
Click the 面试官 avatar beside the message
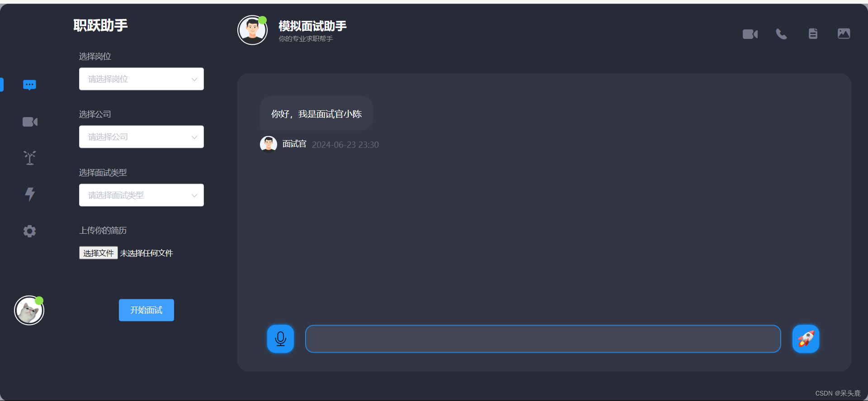[x=269, y=144]
